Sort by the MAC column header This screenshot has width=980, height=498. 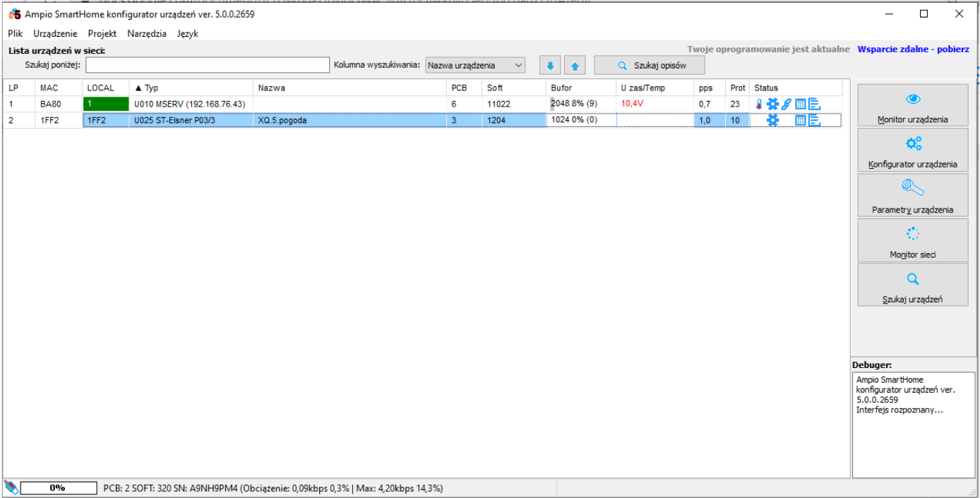pyautogui.click(x=59, y=88)
